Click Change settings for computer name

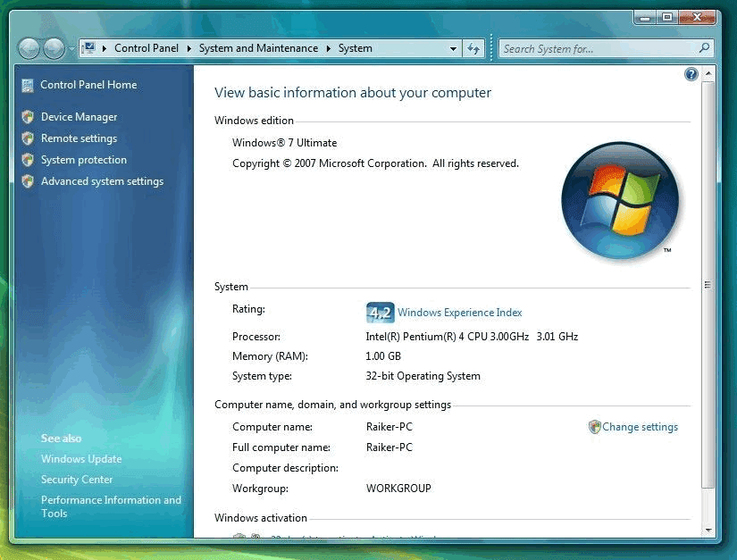point(641,427)
